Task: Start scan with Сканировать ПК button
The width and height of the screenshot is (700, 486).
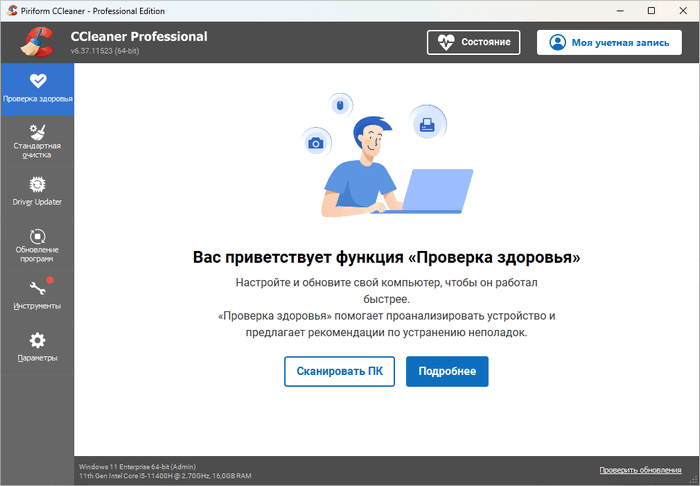Action: 340,371
